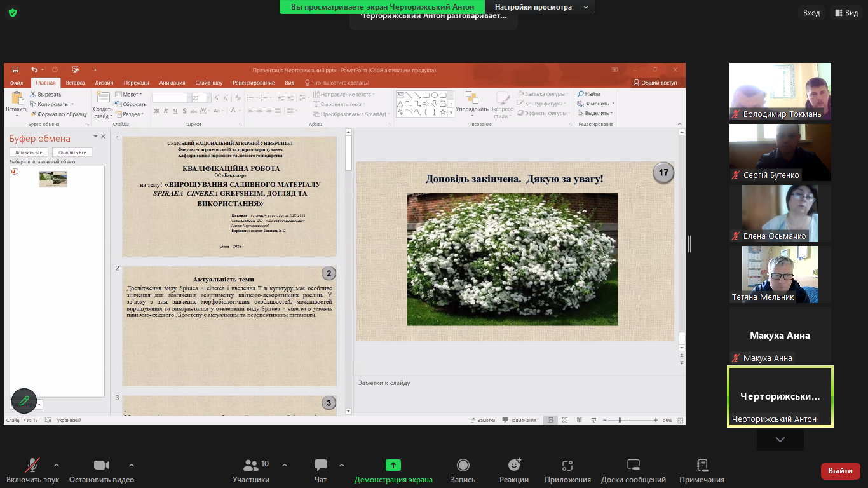This screenshot has height=488, width=868.
Task: Click Вставить все in clipboard pane
Action: [29, 152]
